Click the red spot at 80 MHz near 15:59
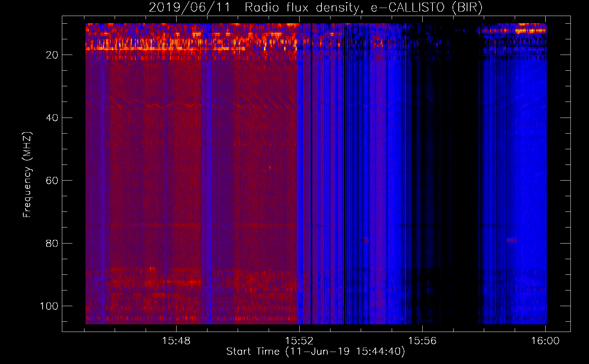589x364 pixels. point(511,240)
